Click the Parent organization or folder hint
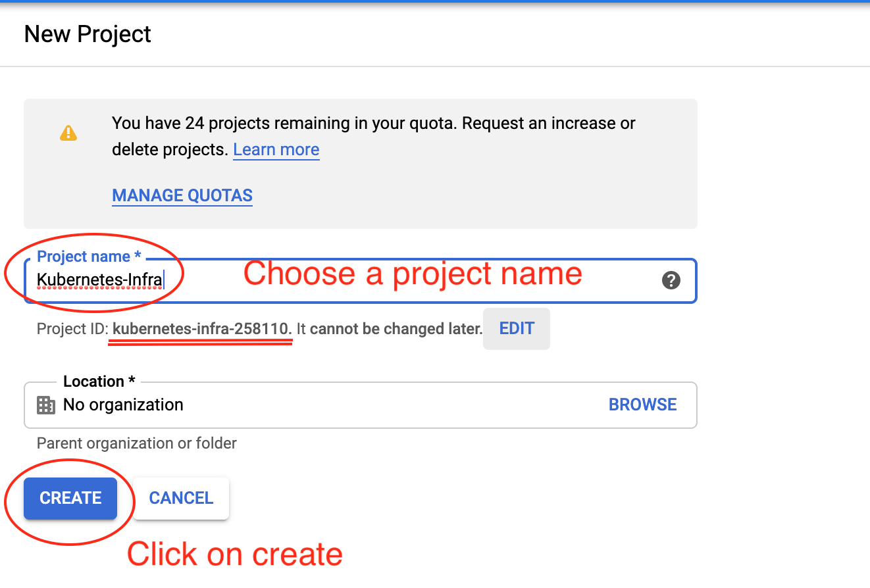 click(x=137, y=443)
